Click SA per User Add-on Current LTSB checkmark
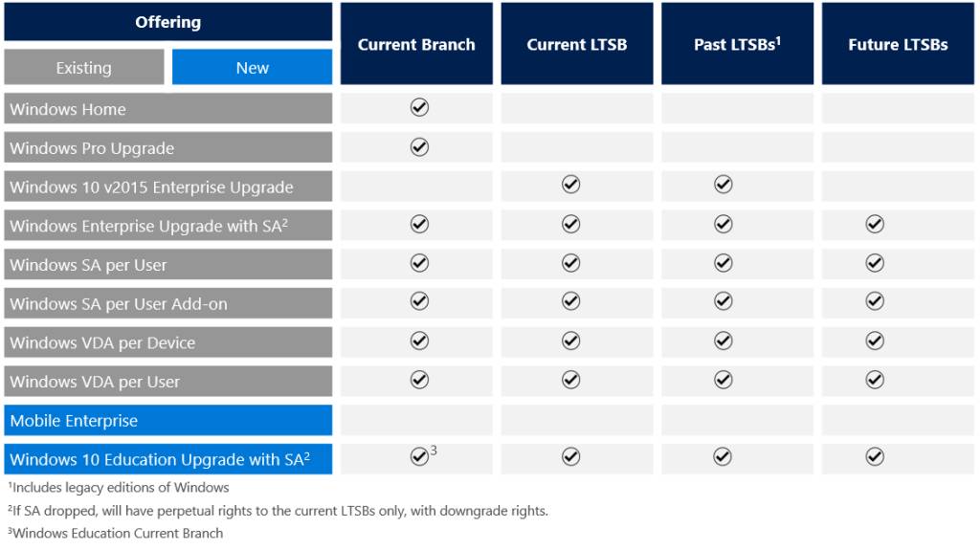The height and width of the screenshot is (550, 980). (571, 301)
